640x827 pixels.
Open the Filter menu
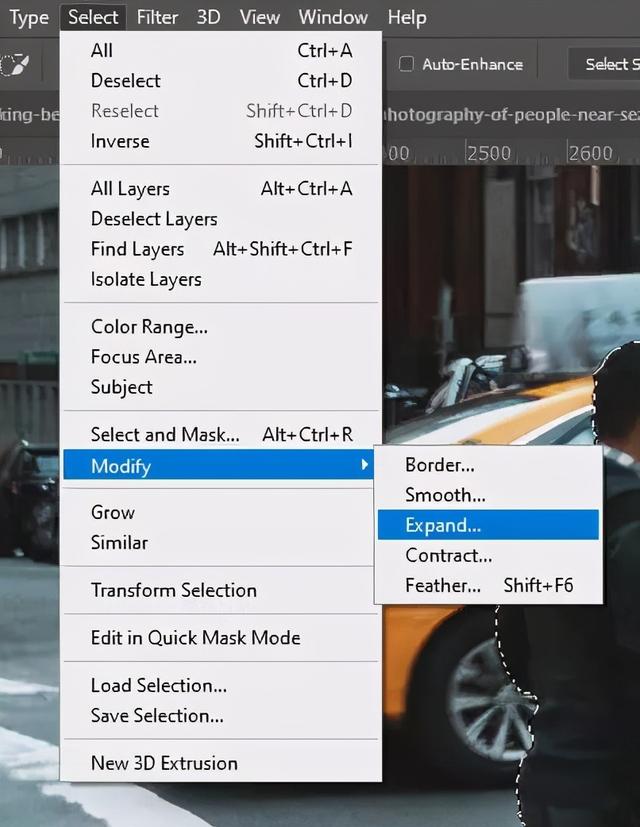click(x=157, y=17)
